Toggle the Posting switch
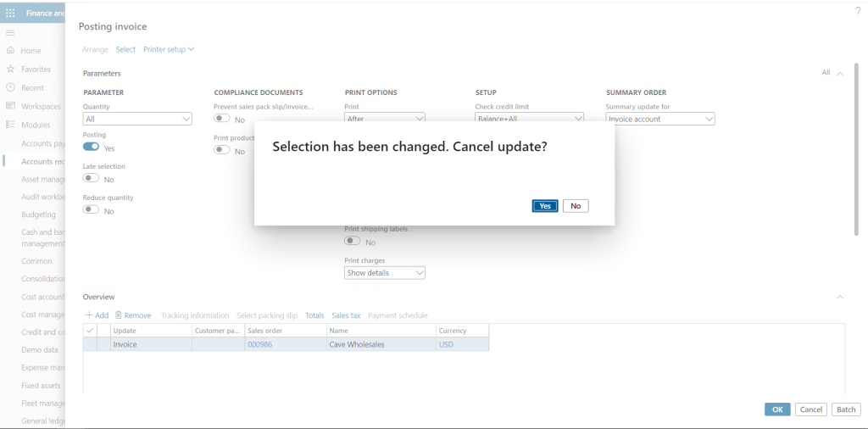868x429 pixels. point(92,147)
